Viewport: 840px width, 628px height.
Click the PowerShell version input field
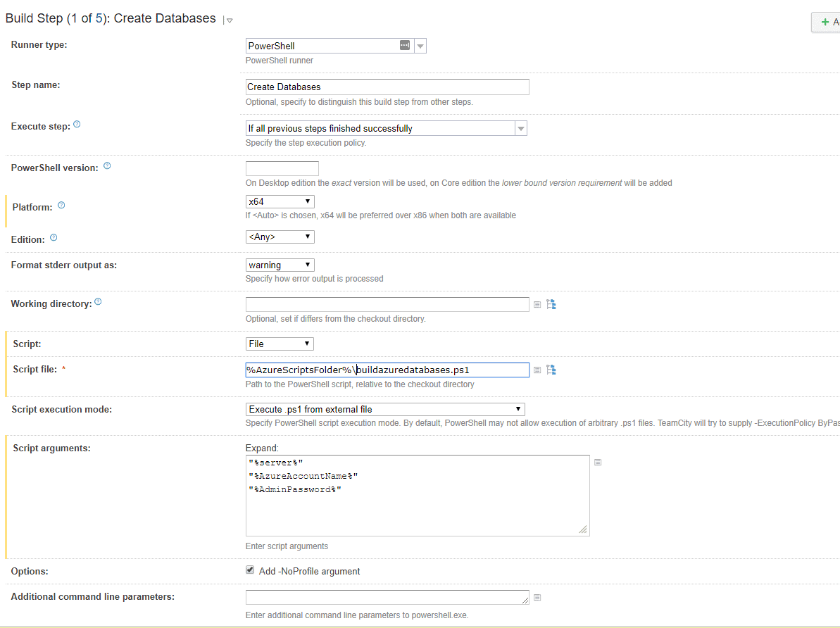282,168
